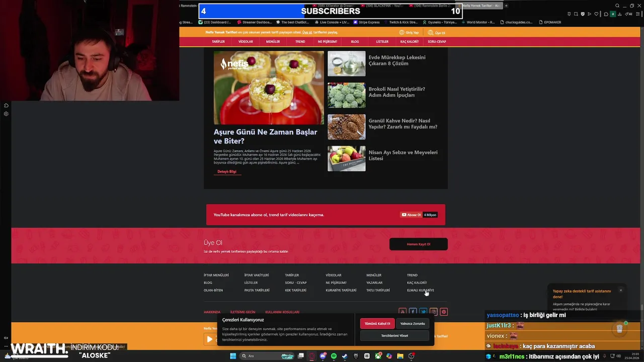Open NE PİŞİRSEM? menu item
The width and height of the screenshot is (644, 362).
click(328, 42)
